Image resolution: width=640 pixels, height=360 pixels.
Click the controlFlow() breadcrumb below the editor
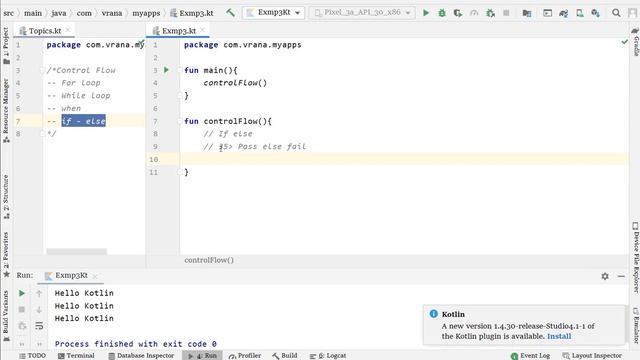coord(209,260)
